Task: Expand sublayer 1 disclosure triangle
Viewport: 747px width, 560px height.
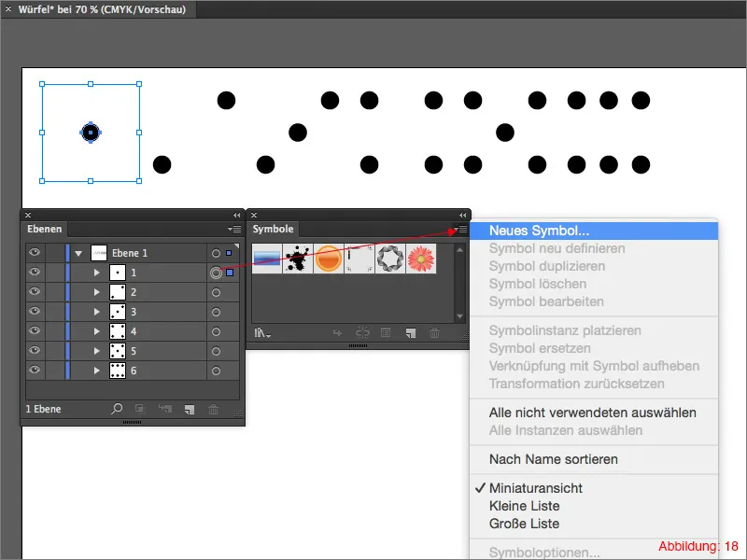Action: (x=97, y=273)
